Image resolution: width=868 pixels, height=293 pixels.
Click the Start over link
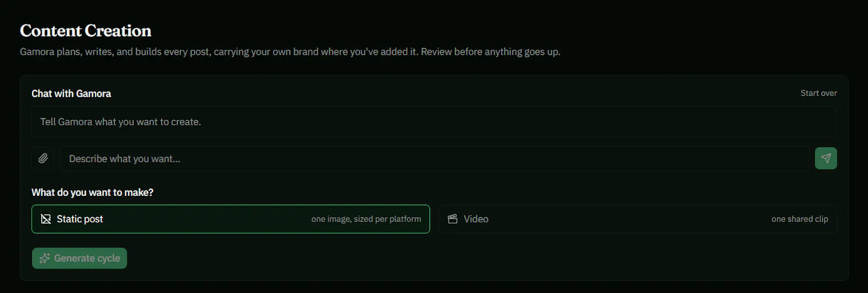819,93
